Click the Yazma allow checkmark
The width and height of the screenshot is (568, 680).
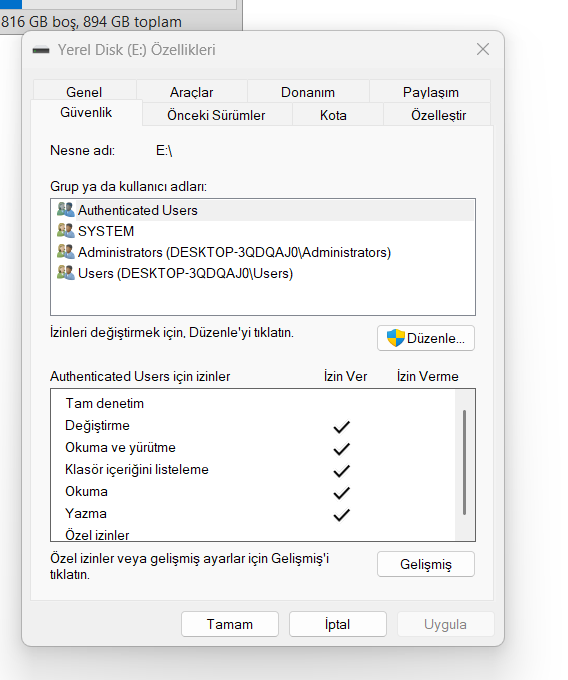coord(342,515)
